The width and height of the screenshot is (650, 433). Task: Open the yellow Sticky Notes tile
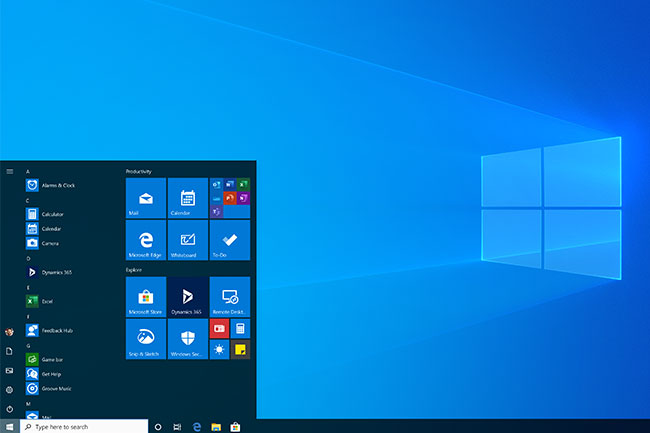[240, 350]
